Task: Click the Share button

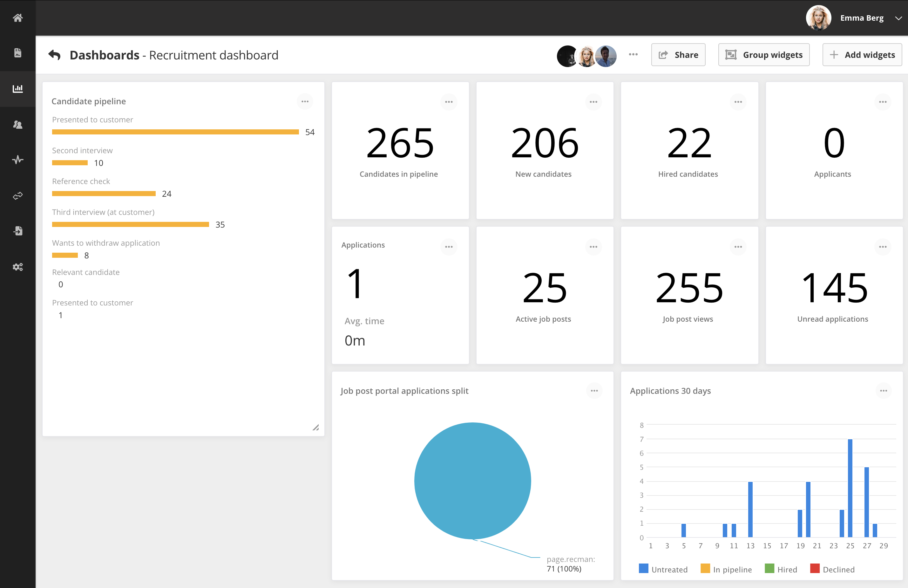Action: tap(678, 55)
